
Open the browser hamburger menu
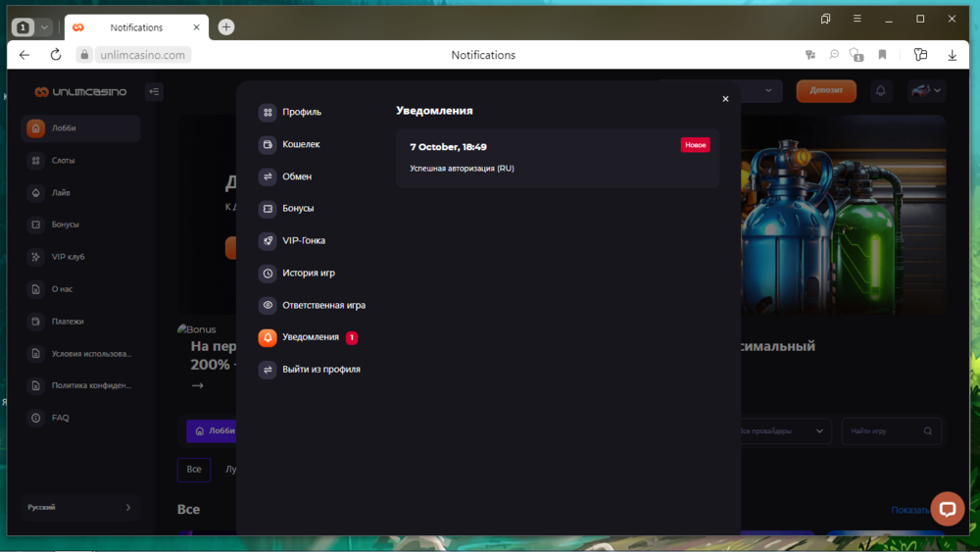click(857, 19)
